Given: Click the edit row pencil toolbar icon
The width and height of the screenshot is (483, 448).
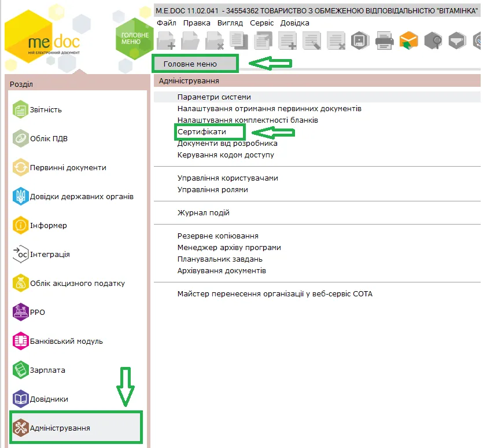Looking at the screenshot, I should [x=312, y=41].
